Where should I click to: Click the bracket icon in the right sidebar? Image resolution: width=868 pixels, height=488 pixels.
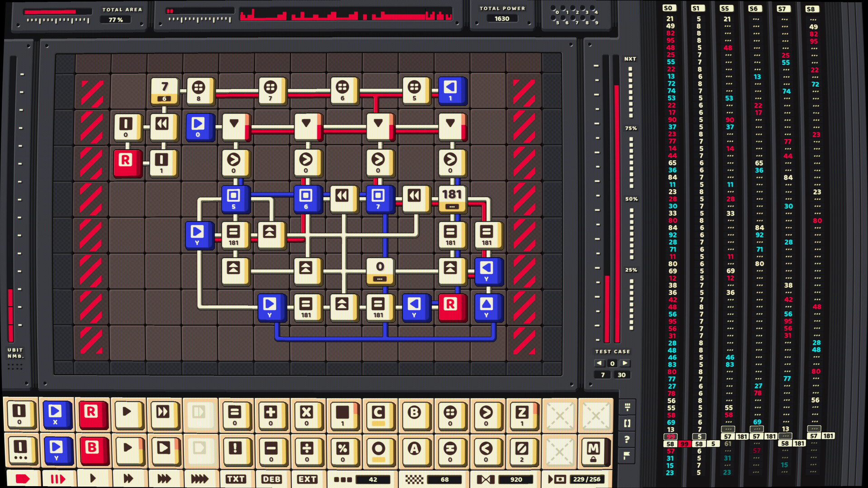point(627,423)
